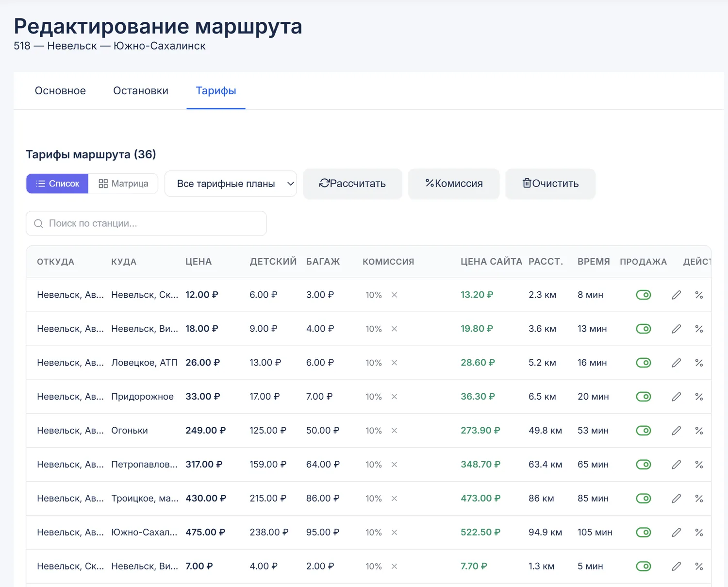Toggle sale switch for 12.00 ₽ tariff

pyautogui.click(x=644, y=295)
